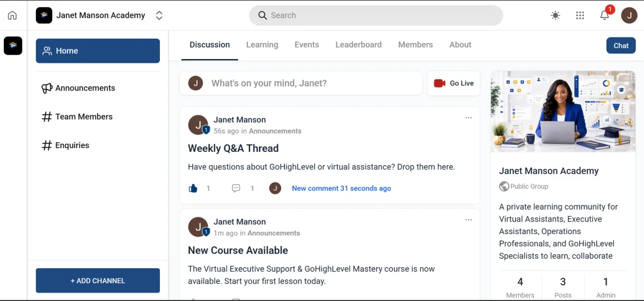Viewport: 644px width, 301px height.
Task: Switch to the Events tab
Action: [306, 45]
